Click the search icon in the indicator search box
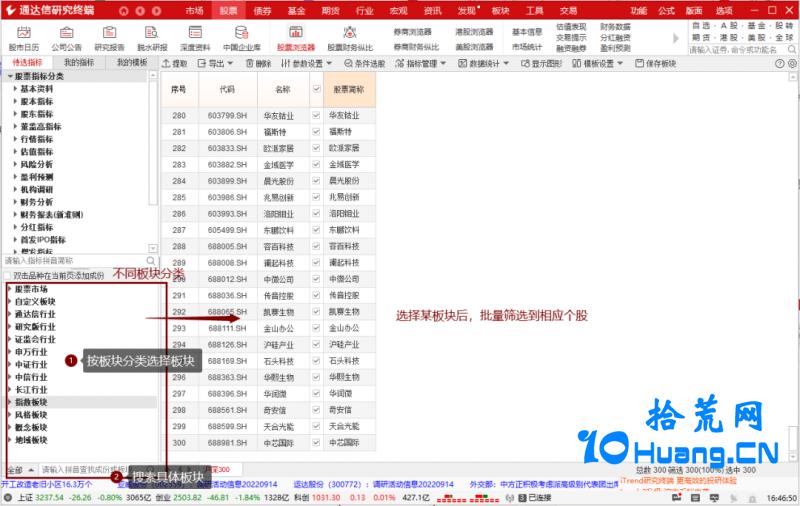Screen dimensions: 800x506 pyautogui.click(x=151, y=261)
